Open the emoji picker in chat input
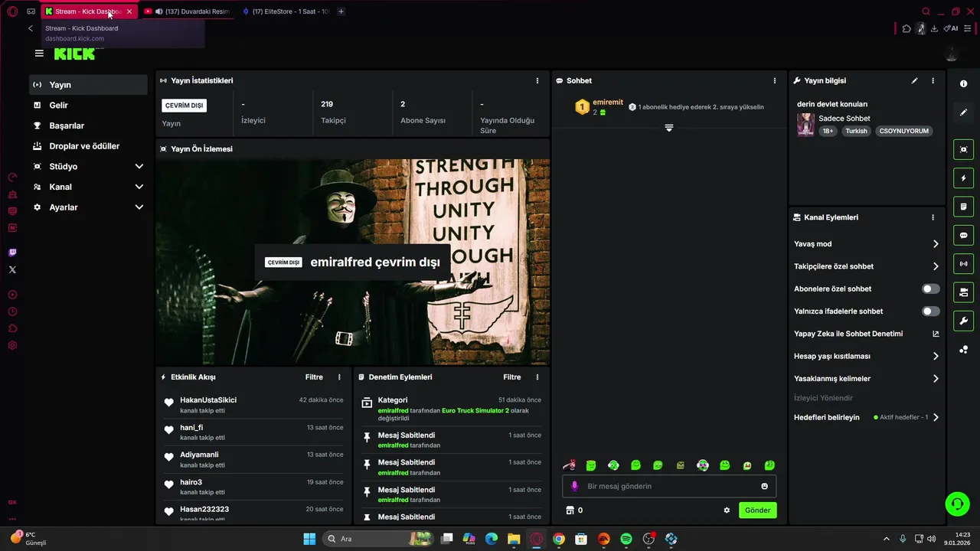This screenshot has width=980, height=551. coord(764,486)
